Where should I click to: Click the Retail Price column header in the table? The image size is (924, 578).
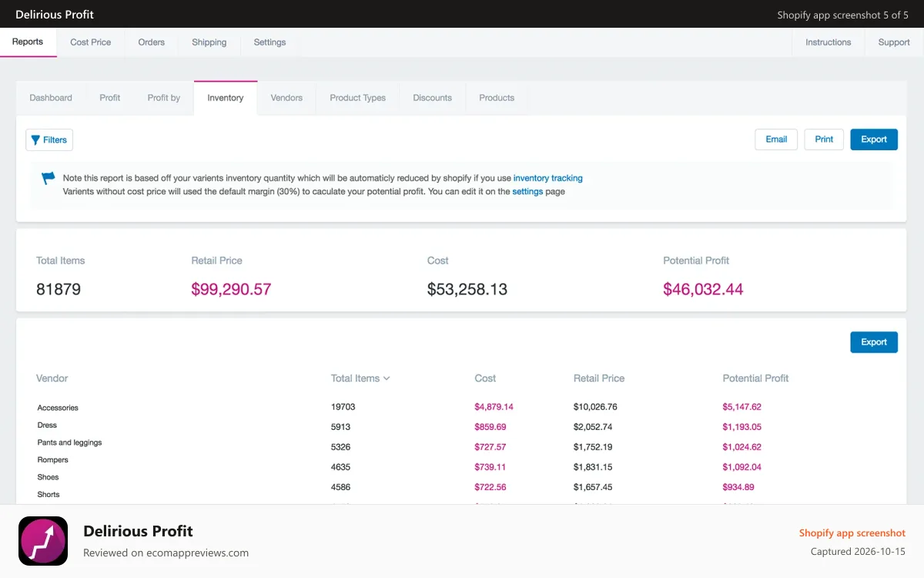point(599,378)
